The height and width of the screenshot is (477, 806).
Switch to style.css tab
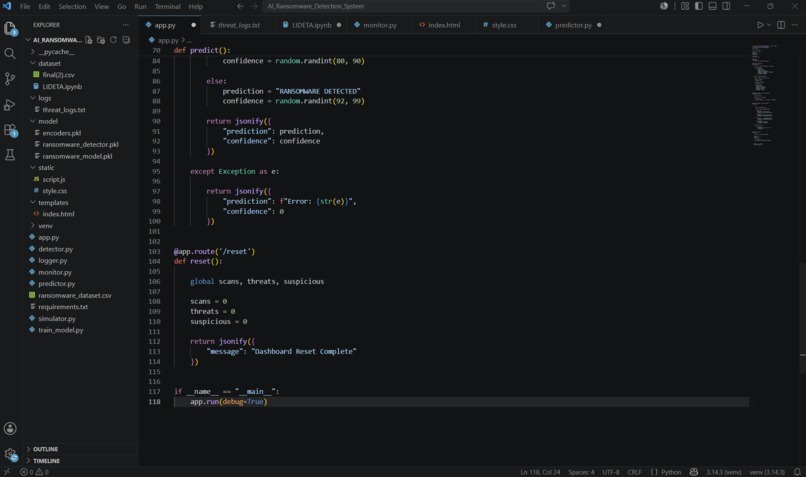click(x=504, y=25)
